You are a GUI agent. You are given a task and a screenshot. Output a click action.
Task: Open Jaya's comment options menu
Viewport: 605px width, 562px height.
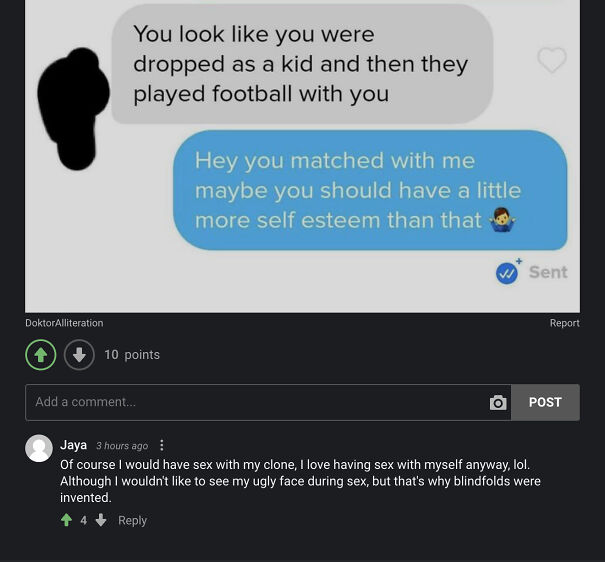tap(162, 445)
